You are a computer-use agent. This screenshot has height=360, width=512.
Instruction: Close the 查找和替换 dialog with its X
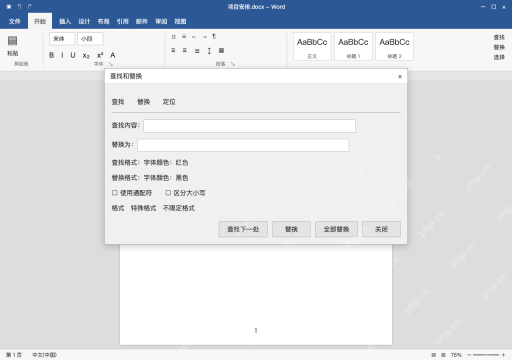[400, 77]
